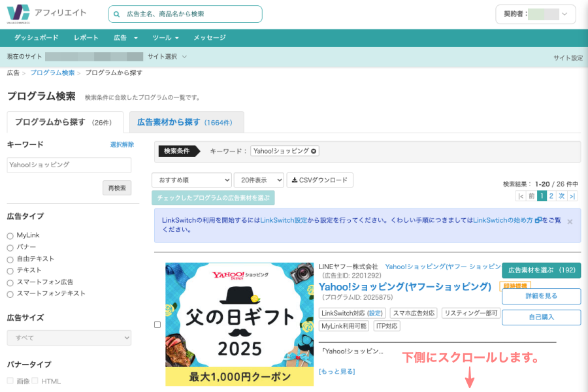
Task: Click プログラム検索 breadcrumb link
Action: coord(52,73)
